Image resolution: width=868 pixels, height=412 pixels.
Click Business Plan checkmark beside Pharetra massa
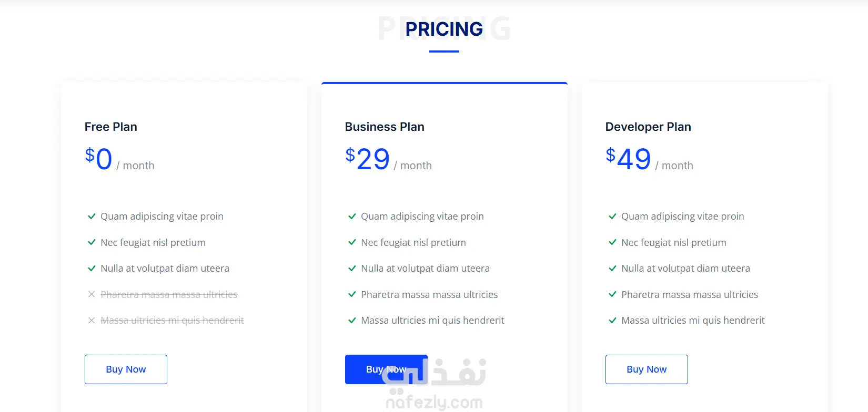click(x=352, y=294)
